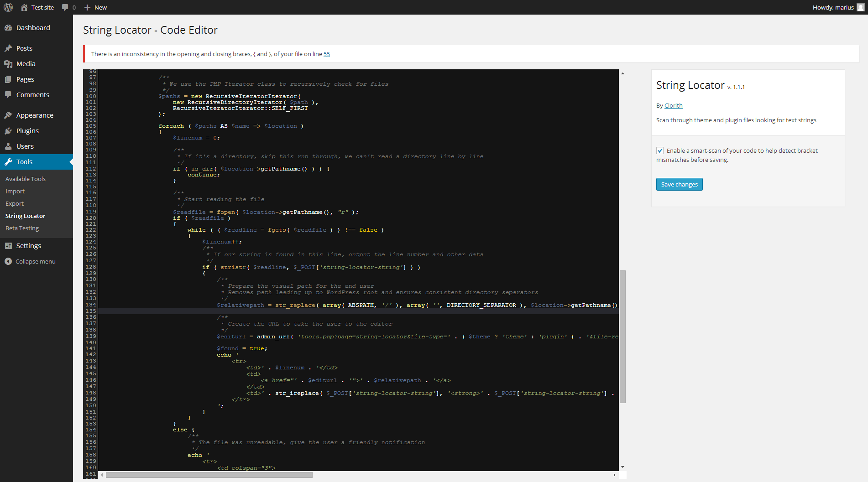Open the Settings menu item
This screenshot has width=868, height=482.
37,246
